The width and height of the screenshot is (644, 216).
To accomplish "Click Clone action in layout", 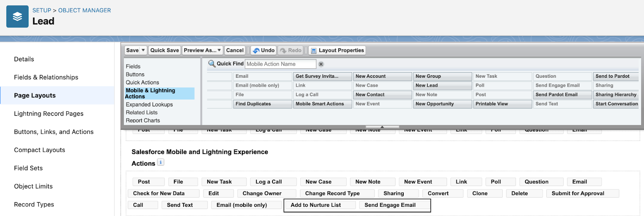I will click(x=485, y=193).
